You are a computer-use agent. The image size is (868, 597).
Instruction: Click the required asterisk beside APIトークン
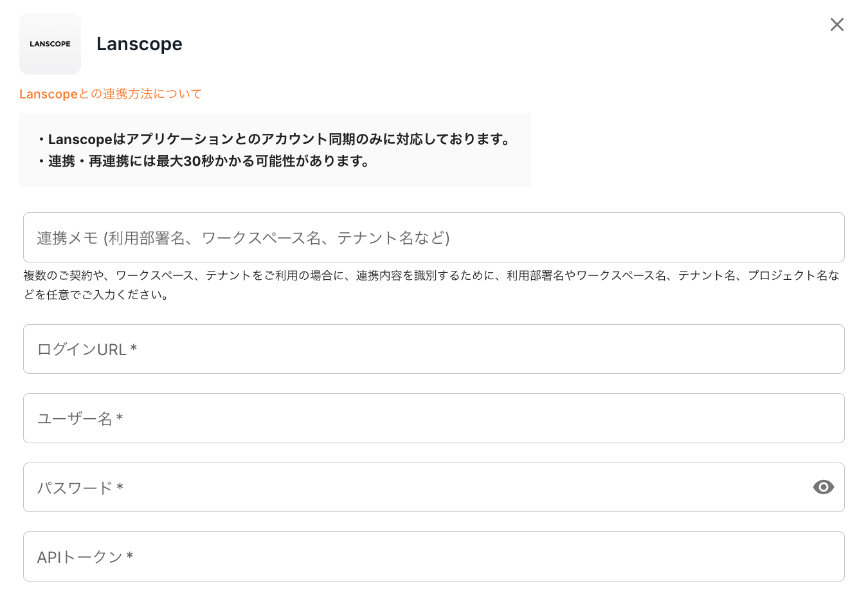pyautogui.click(x=130, y=556)
